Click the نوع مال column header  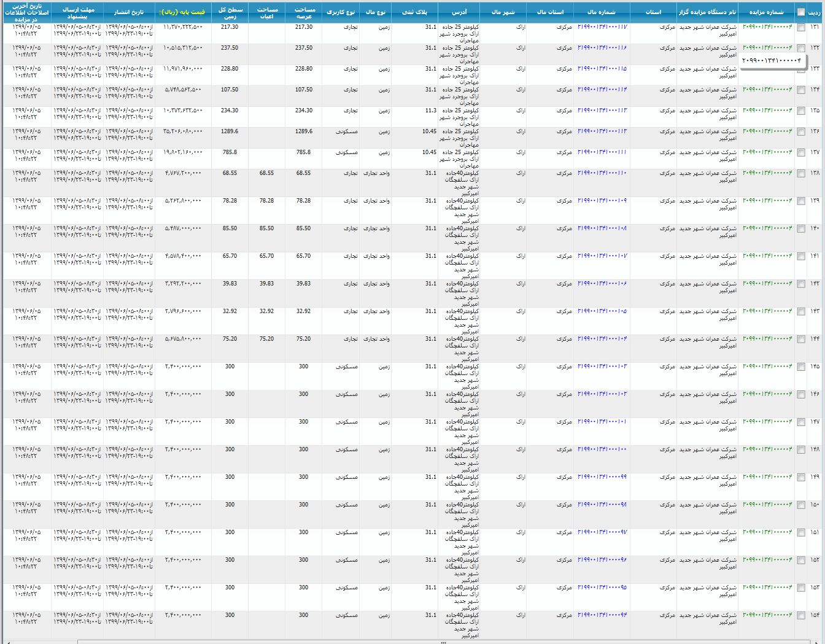click(x=375, y=12)
